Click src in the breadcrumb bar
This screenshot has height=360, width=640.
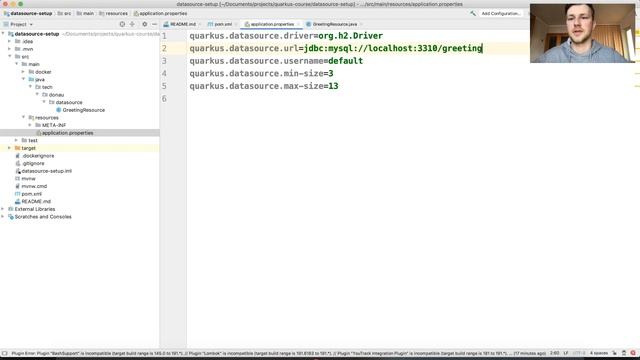coord(64,13)
